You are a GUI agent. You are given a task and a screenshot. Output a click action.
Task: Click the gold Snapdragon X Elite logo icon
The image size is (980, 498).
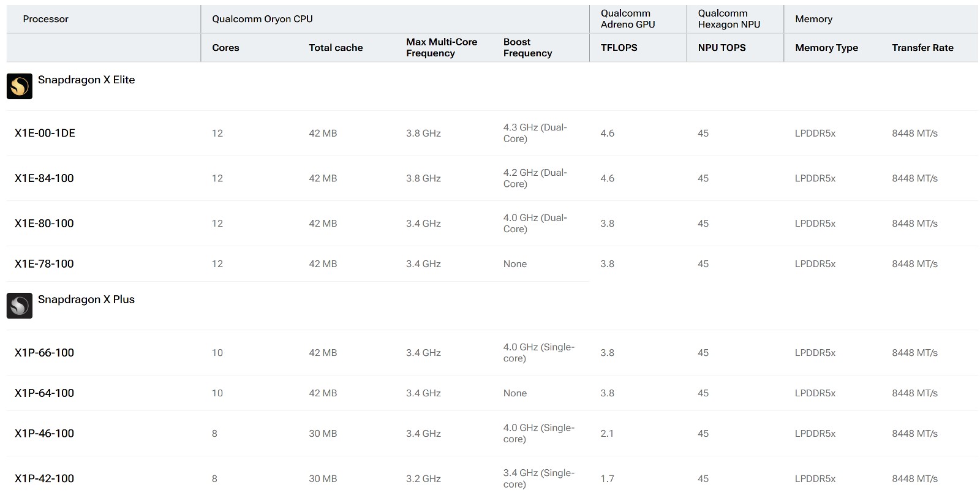20,86
